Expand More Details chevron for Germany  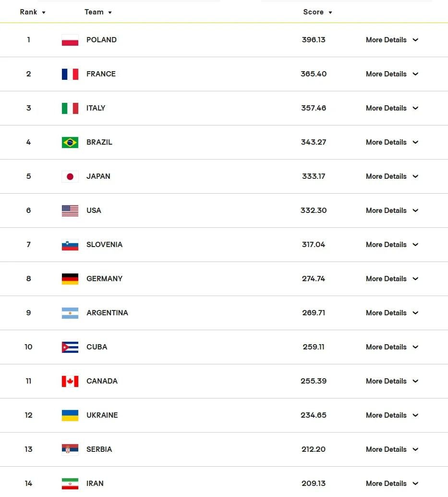(415, 279)
